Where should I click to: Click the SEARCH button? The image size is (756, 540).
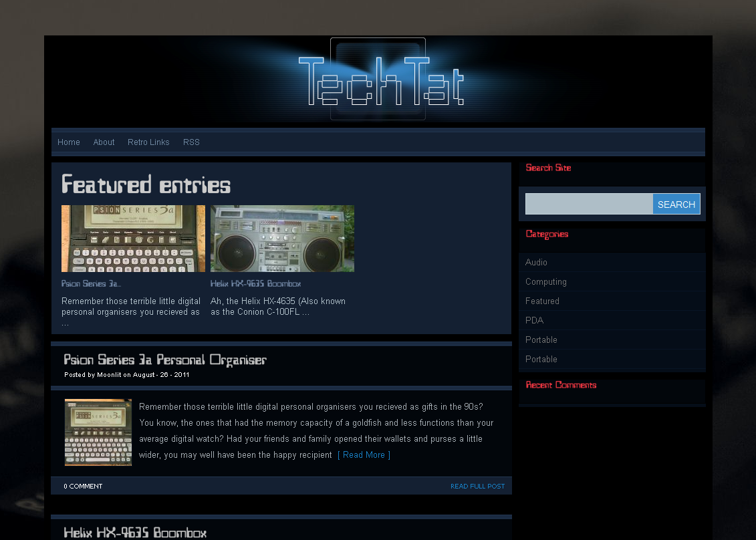tap(676, 205)
